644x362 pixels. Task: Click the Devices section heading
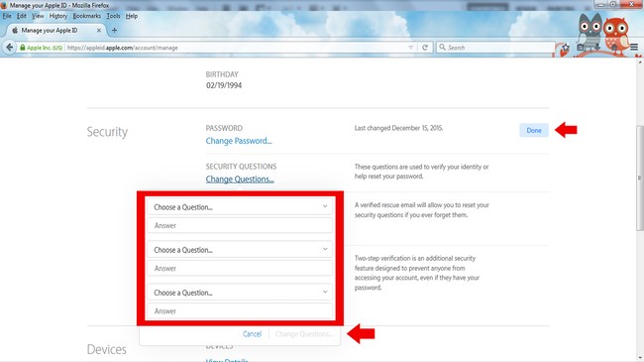[x=107, y=349]
